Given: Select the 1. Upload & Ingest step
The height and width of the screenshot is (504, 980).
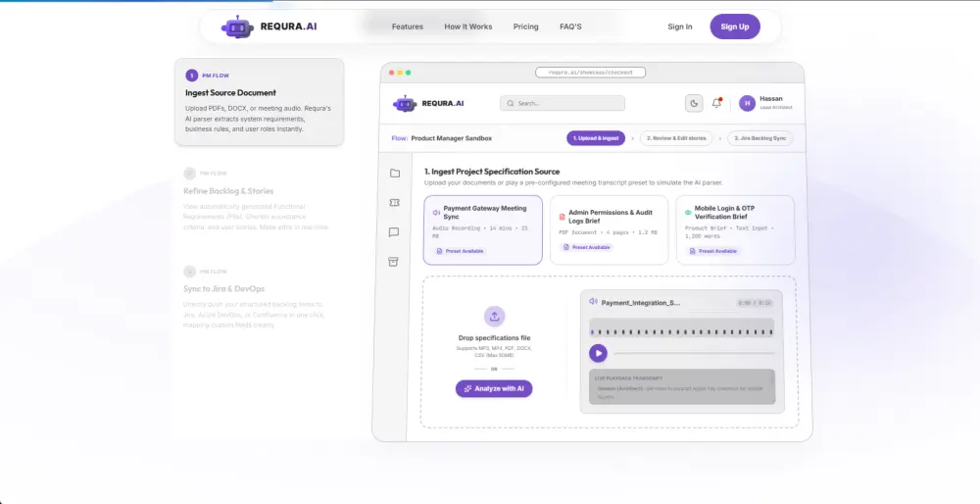Looking at the screenshot, I should pos(596,138).
